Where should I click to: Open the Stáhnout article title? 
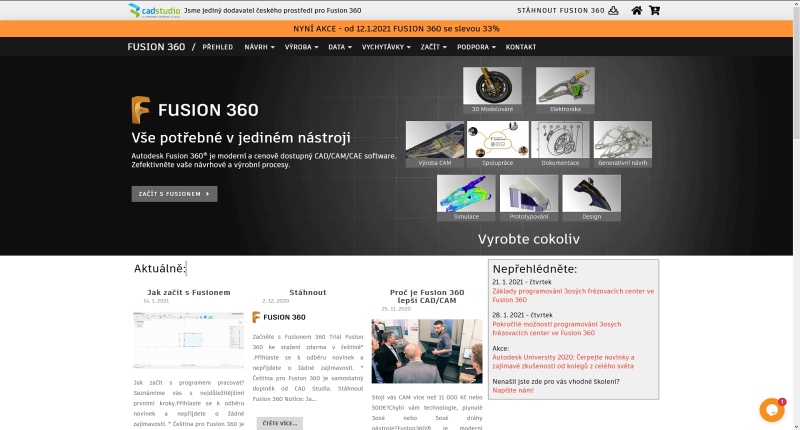(308, 292)
